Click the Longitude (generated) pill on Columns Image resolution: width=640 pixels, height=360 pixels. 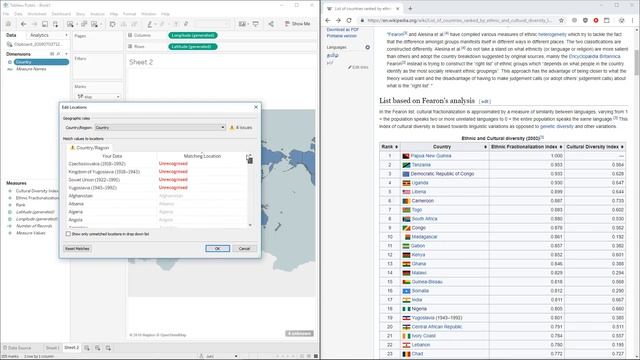point(193,35)
